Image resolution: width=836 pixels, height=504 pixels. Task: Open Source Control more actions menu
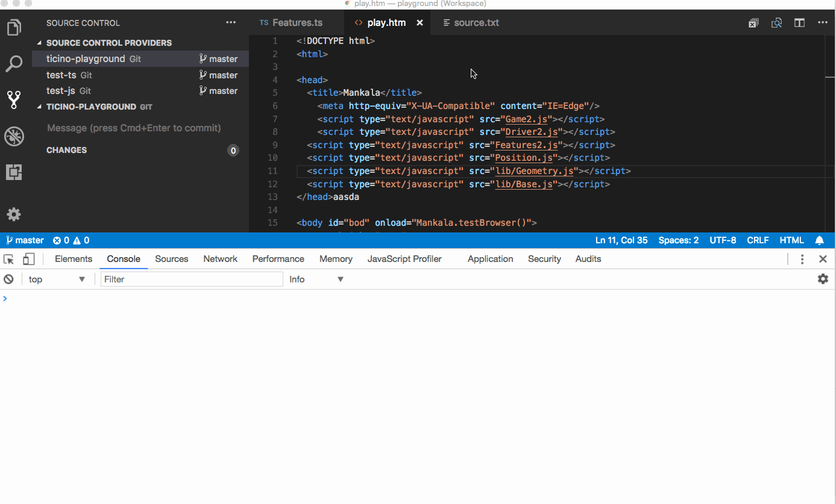pyautogui.click(x=231, y=22)
